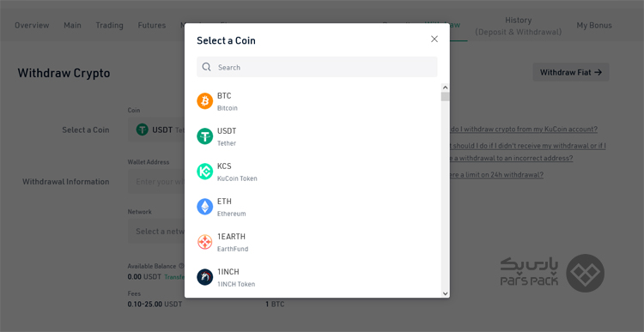
Task: Click the coin Search input field
Action: (x=317, y=67)
